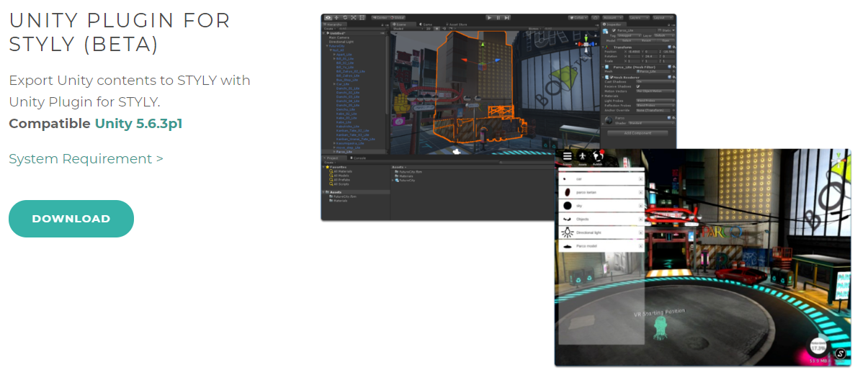
Task: Select Parco_Lite in the Hierarchy list
Action: pyautogui.click(x=344, y=152)
